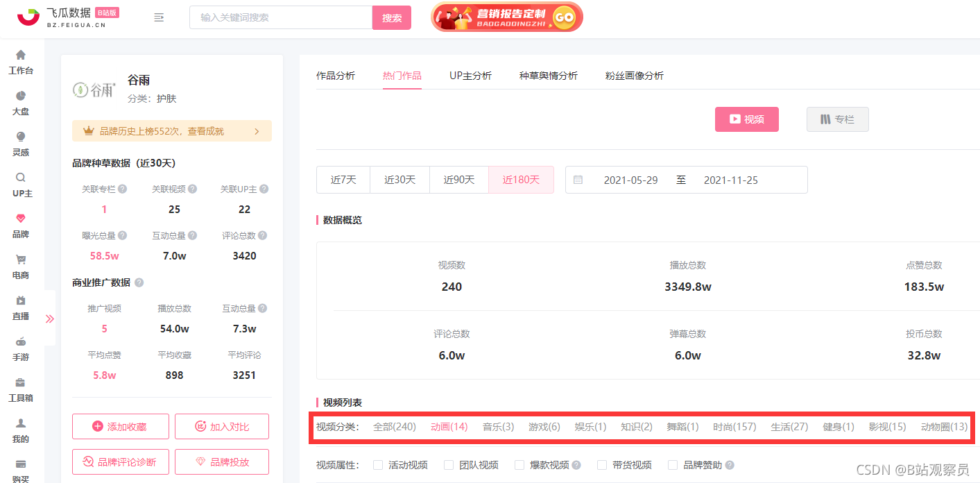980x483 pixels.
Task: Open the 灵感 lightbulb icon
Action: tap(21, 137)
